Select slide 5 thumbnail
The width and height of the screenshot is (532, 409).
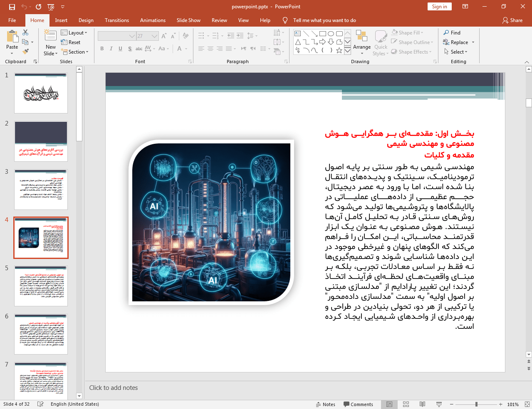[x=41, y=286]
